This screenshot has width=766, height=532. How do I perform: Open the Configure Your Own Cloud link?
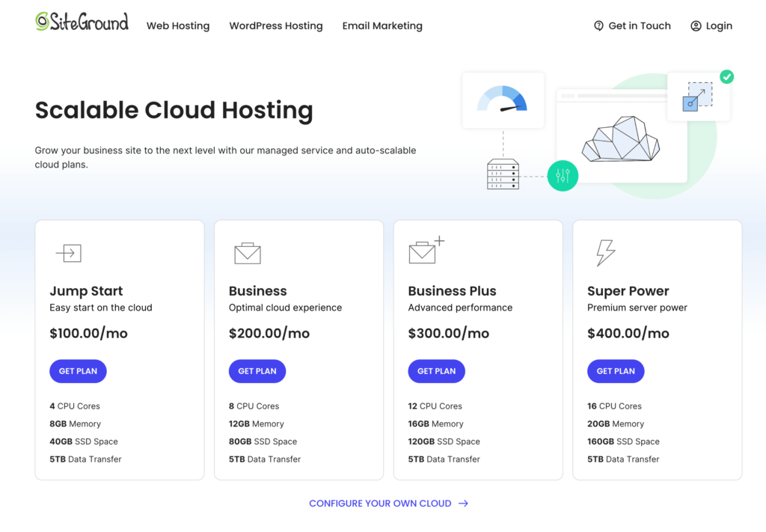click(x=388, y=503)
